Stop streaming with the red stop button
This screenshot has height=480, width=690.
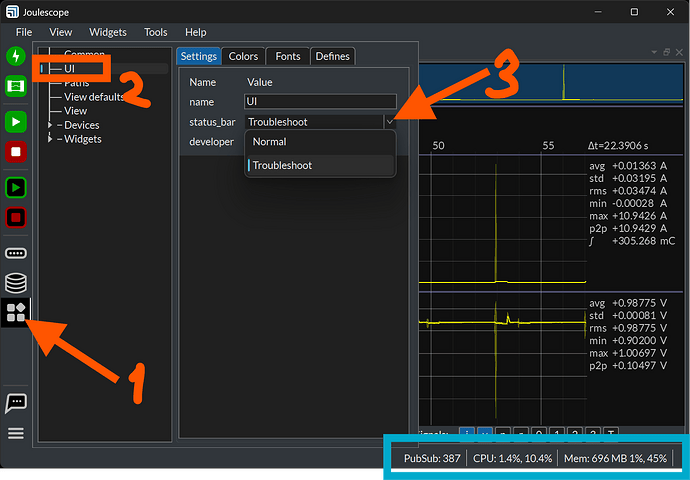16,152
